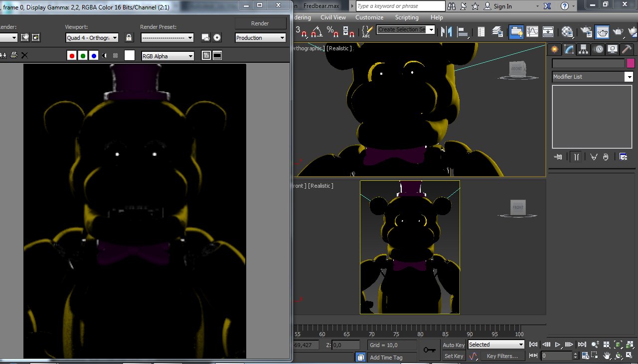The image size is (638, 364).
Task: Toggle the lock to viewport padlock
Action: 129,38
